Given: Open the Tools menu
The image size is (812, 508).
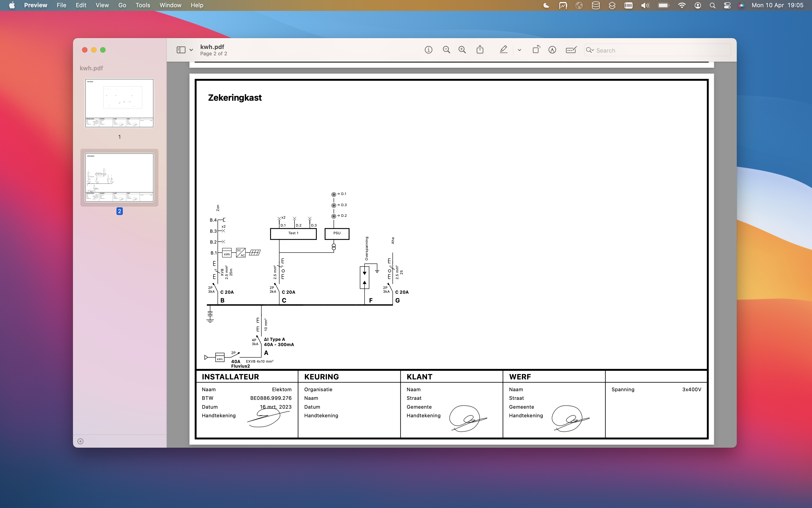Looking at the screenshot, I should click(x=143, y=5).
